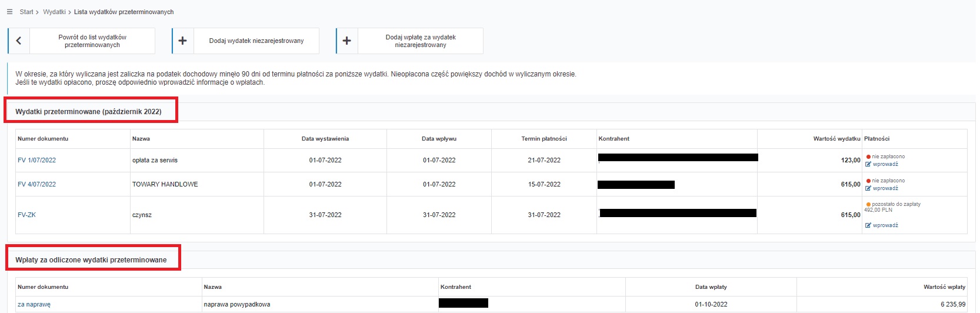Click Dodaj wydatek niezarejestrowany button
Image resolution: width=980 pixels, height=313 pixels.
point(256,41)
